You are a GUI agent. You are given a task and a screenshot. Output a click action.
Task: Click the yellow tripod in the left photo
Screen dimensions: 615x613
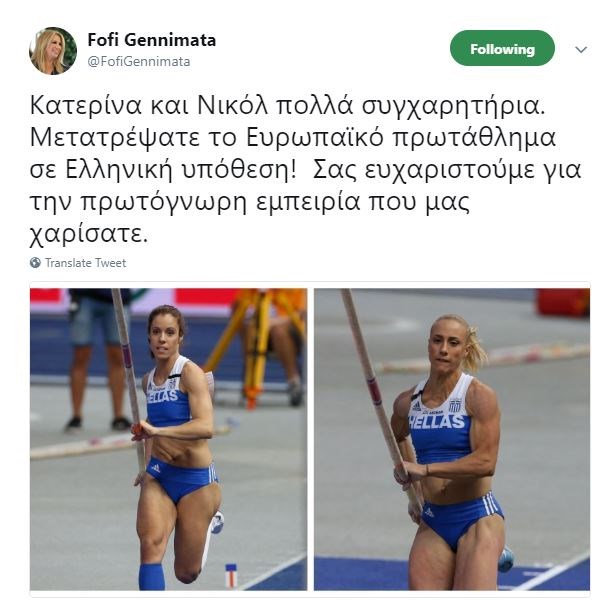(x=257, y=345)
